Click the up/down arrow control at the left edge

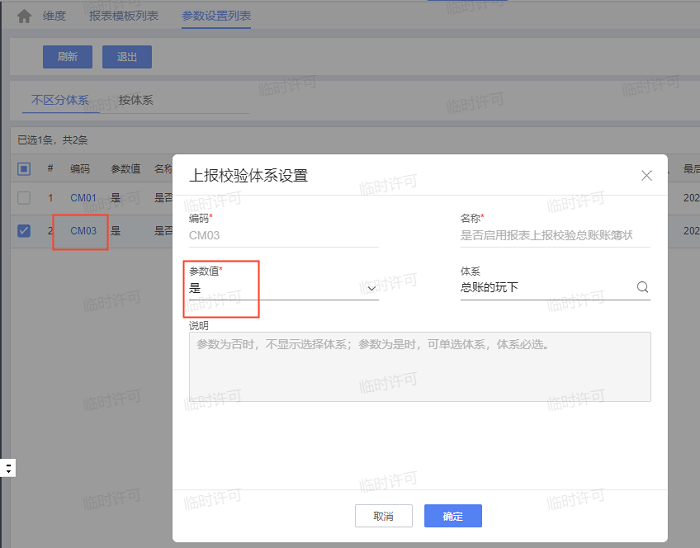coord(8,468)
